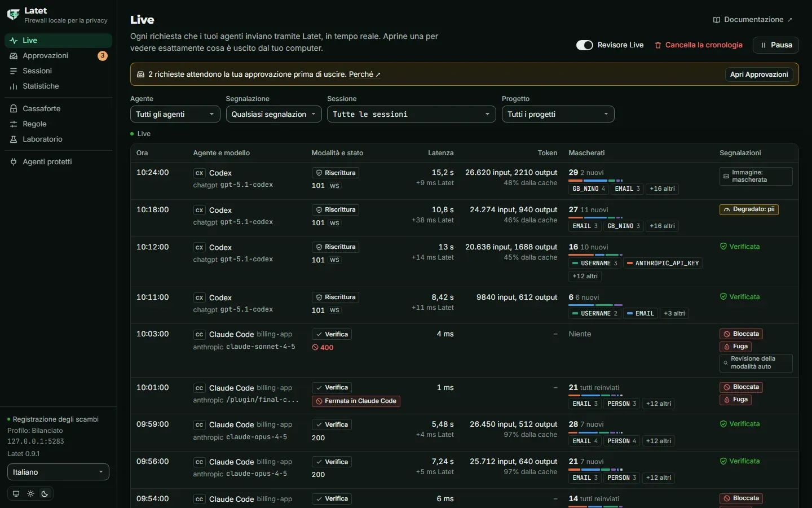812x508 pixels.
Task: Click the ANTHROPIC_API_KEY mask tag
Action: pyautogui.click(x=663, y=263)
